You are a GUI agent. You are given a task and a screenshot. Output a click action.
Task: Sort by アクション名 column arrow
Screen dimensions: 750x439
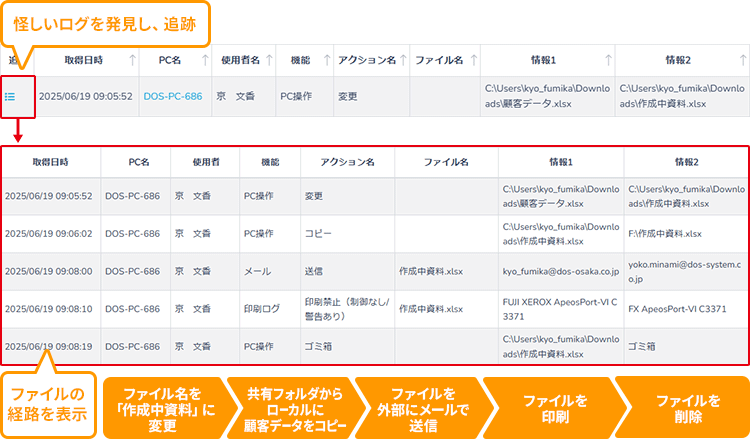[403, 60]
